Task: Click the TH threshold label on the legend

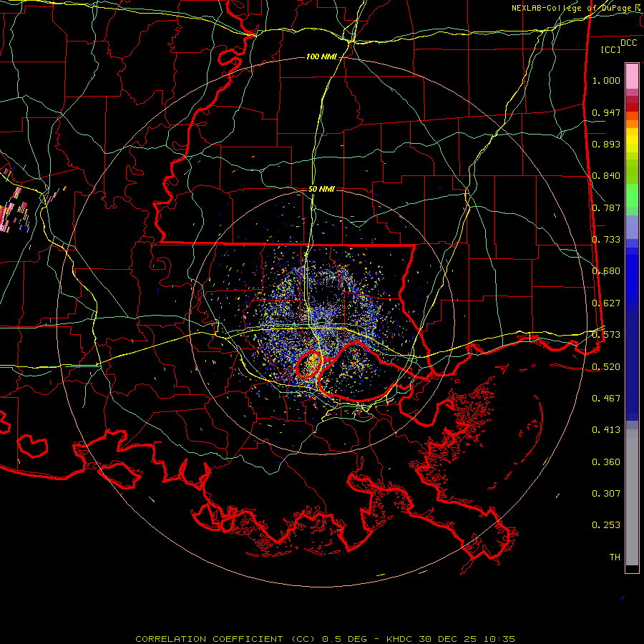Action: pos(615,557)
